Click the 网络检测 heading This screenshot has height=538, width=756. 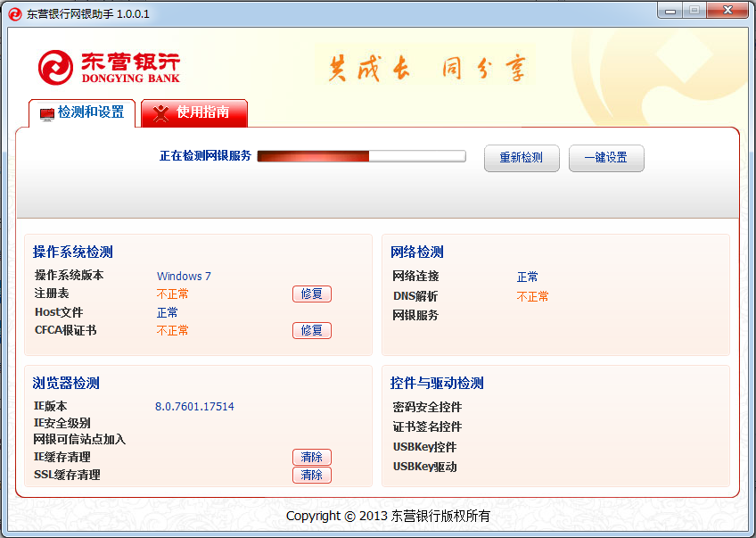click(x=417, y=252)
